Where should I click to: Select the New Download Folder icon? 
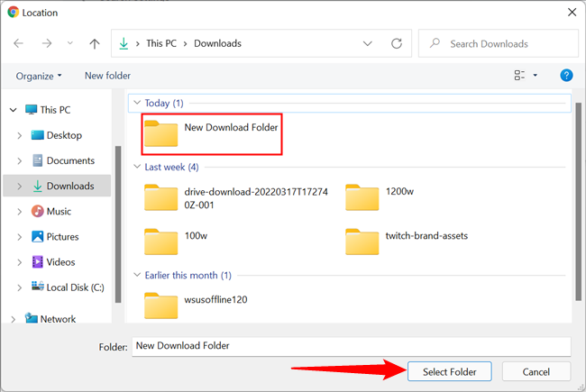161,133
